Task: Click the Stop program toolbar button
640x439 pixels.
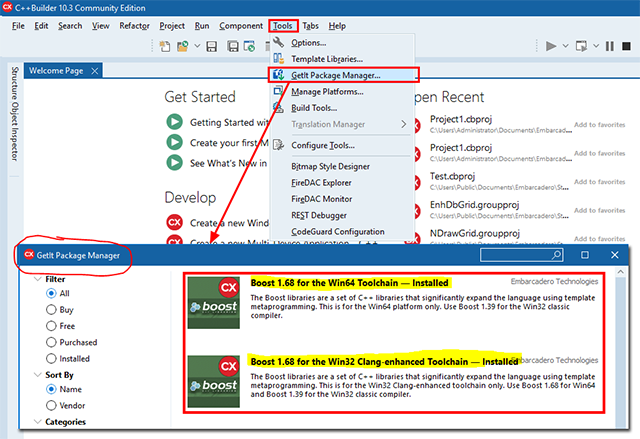Action: pyautogui.click(x=626, y=46)
